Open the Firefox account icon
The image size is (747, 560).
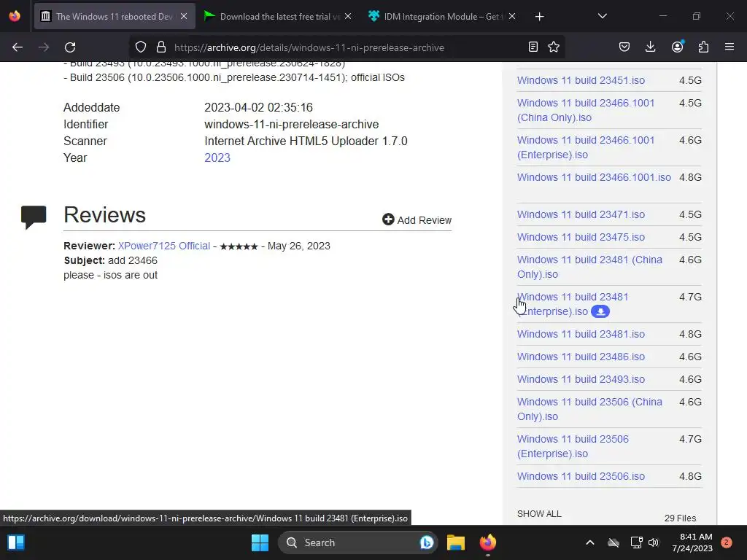(x=677, y=47)
